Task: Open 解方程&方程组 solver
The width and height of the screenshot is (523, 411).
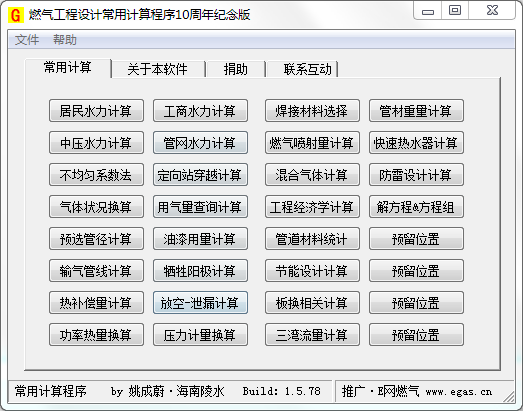Action: [x=416, y=207]
